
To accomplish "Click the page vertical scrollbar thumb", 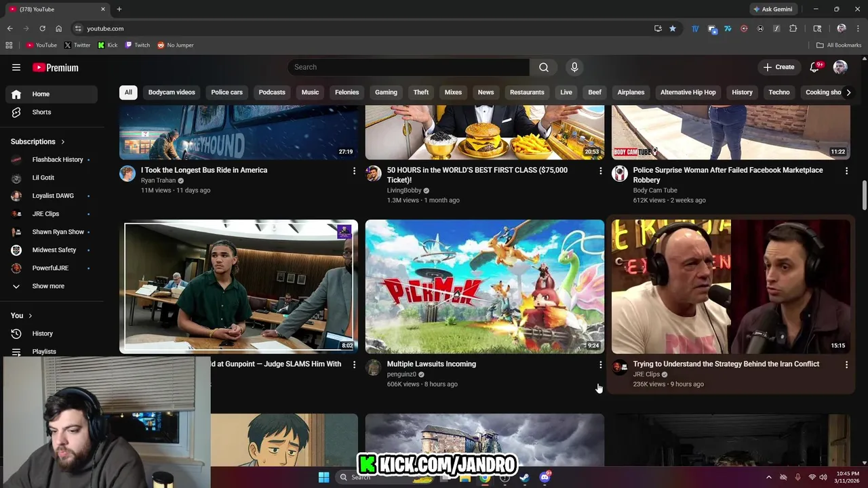I will click(864, 195).
